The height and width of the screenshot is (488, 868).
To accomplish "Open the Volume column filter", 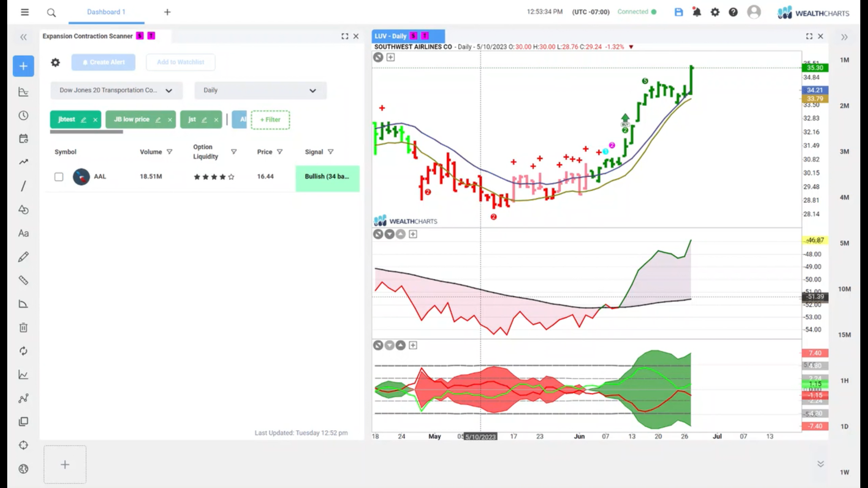I will click(170, 152).
